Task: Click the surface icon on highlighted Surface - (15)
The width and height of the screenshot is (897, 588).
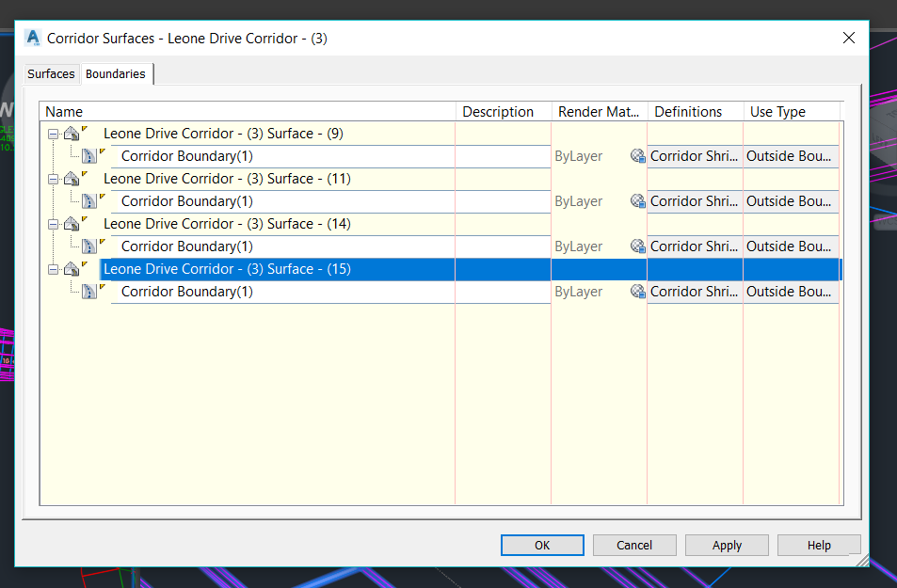Action: pyautogui.click(x=71, y=268)
